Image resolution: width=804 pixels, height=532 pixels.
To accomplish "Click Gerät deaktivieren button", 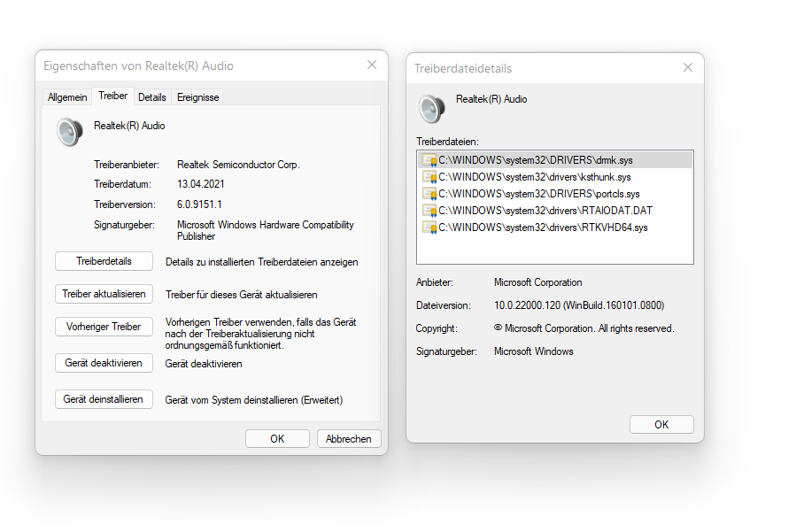I will tap(104, 363).
